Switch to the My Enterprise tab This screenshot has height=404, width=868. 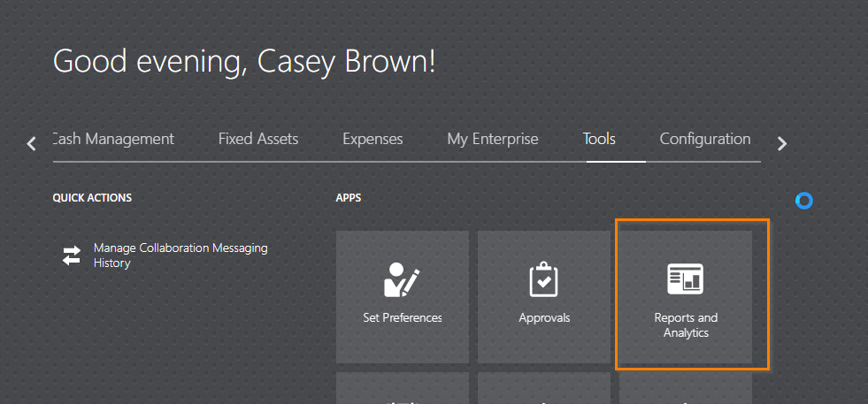point(493,139)
